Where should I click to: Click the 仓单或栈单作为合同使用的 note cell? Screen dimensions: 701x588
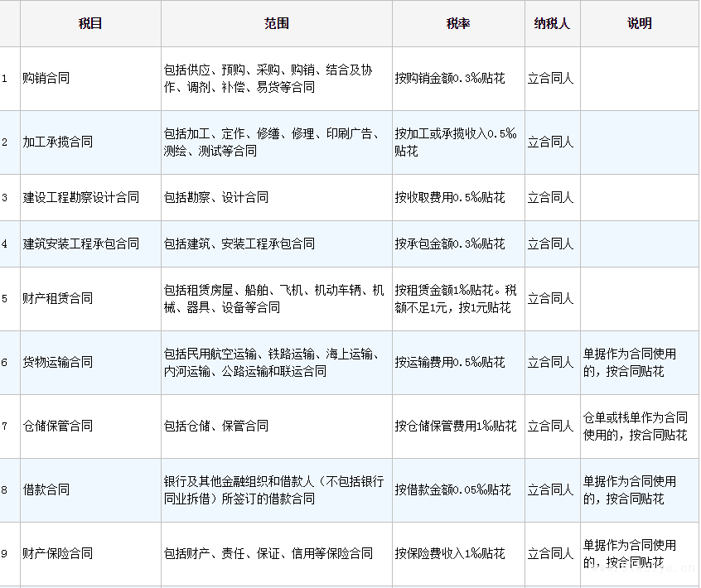pyautogui.click(x=636, y=427)
